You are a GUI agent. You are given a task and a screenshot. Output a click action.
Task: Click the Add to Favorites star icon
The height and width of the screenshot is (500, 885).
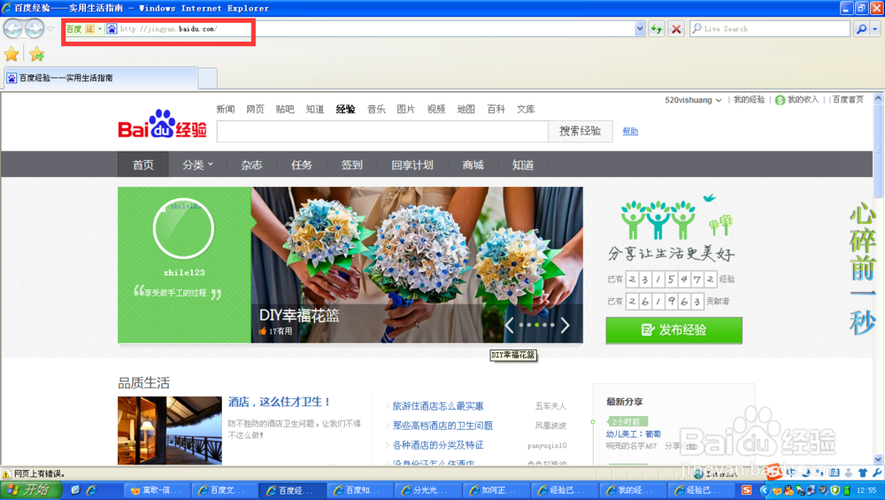37,54
